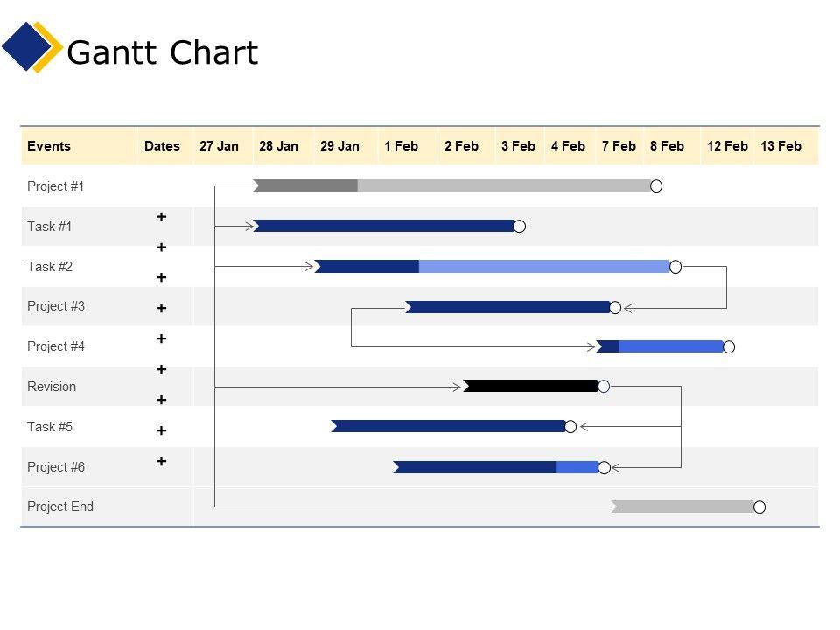Expand the plus sign beside Project #3
The image size is (840, 630).
click(x=162, y=308)
